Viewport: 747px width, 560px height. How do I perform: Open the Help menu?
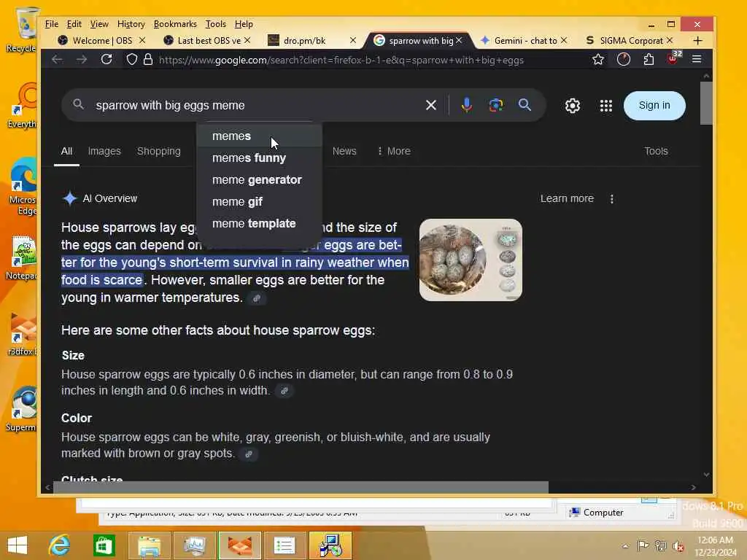pos(244,24)
